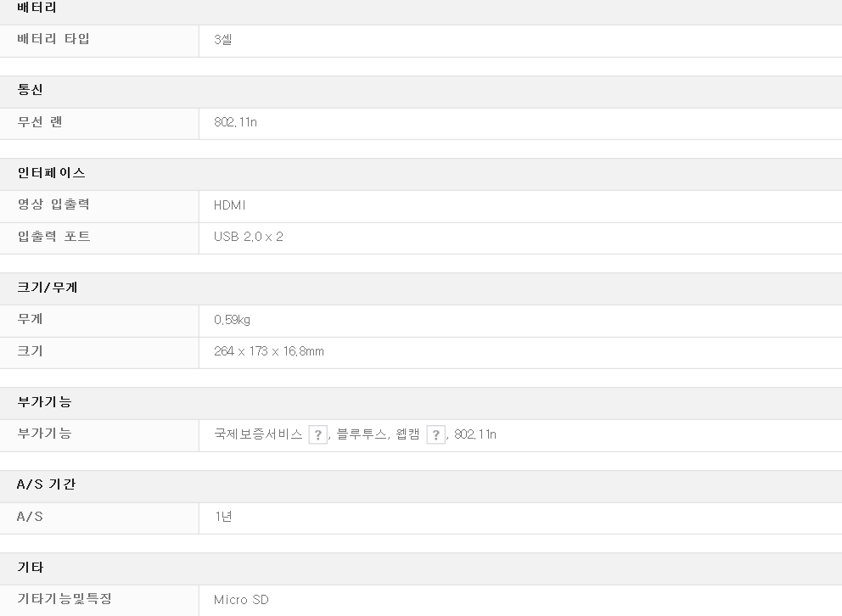The height and width of the screenshot is (616, 842).
Task: Click the USB 2.0 x 2 port value
Action: (x=248, y=237)
